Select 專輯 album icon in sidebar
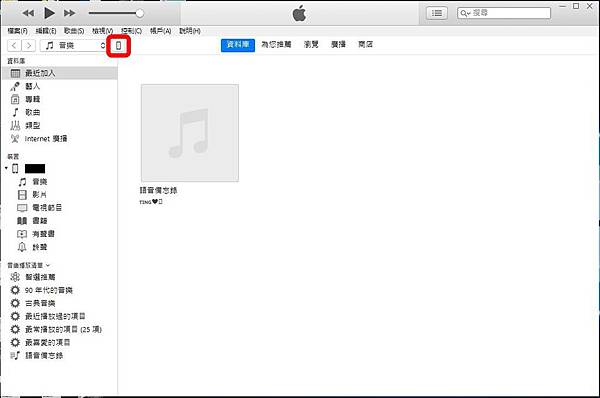Image resolution: width=600 pixels, height=398 pixels. click(x=15, y=100)
